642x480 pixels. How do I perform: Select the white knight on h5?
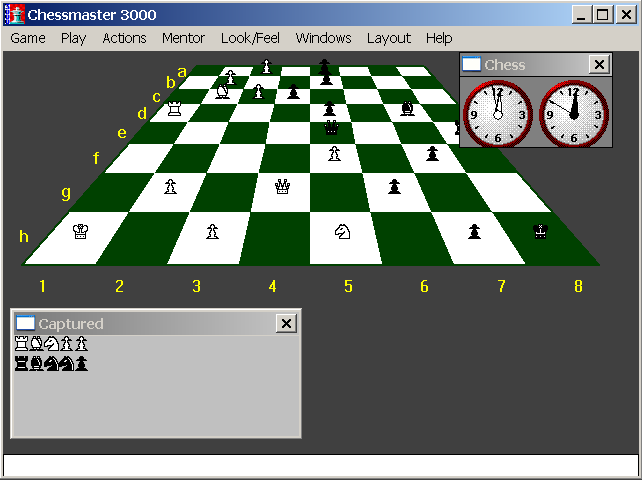tap(342, 232)
